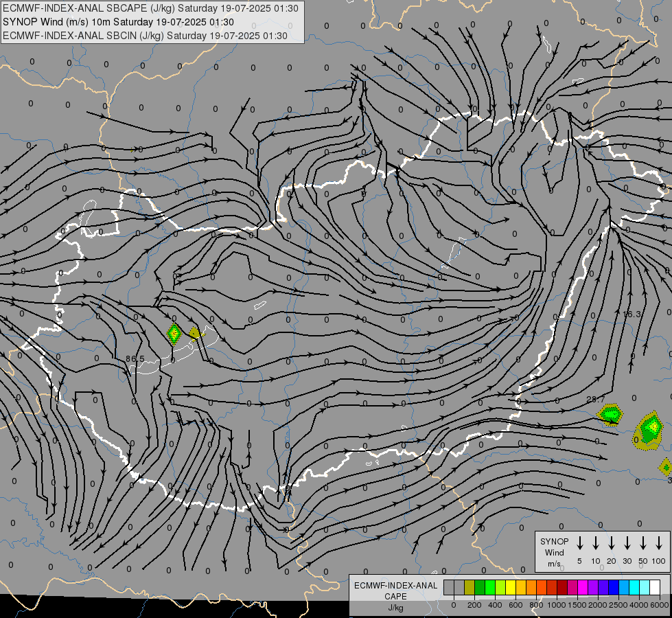Click the SBCIN title line
Screen dimensions: 672x618
click(x=145, y=36)
